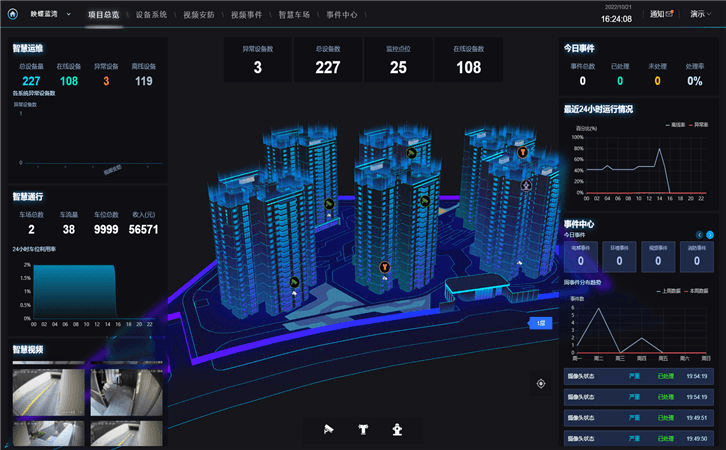Expand the project name dropdown arrow
726x450 pixels.
[x=69, y=14]
